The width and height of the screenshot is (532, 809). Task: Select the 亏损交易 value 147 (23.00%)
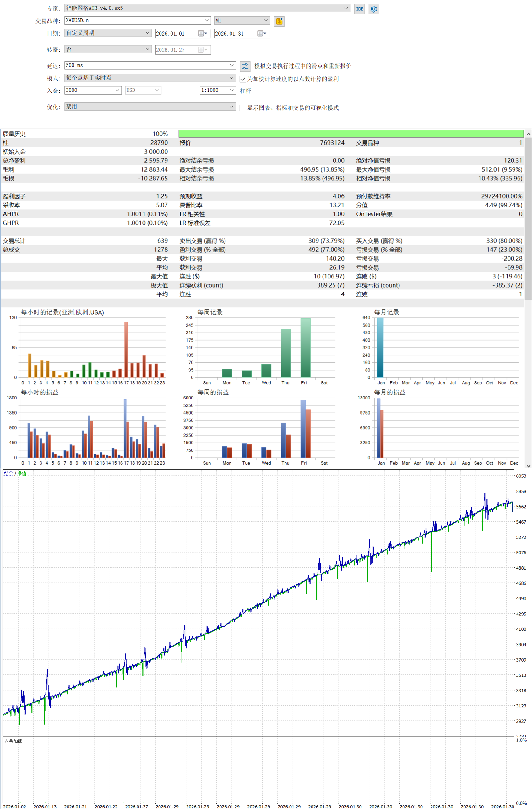coord(504,250)
